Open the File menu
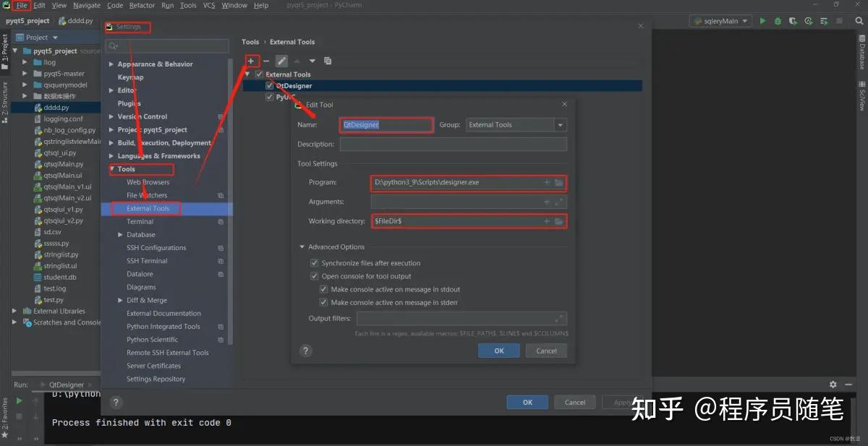 22,5
